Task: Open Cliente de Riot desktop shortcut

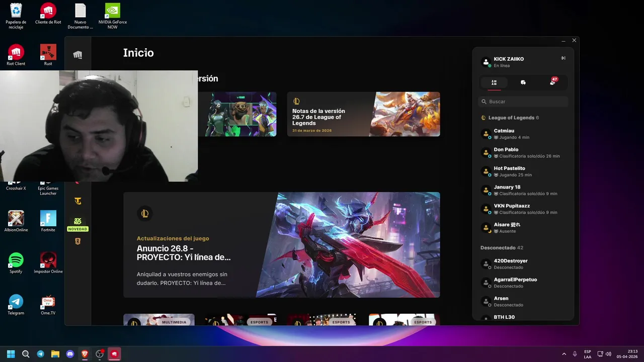Action: coord(48,14)
